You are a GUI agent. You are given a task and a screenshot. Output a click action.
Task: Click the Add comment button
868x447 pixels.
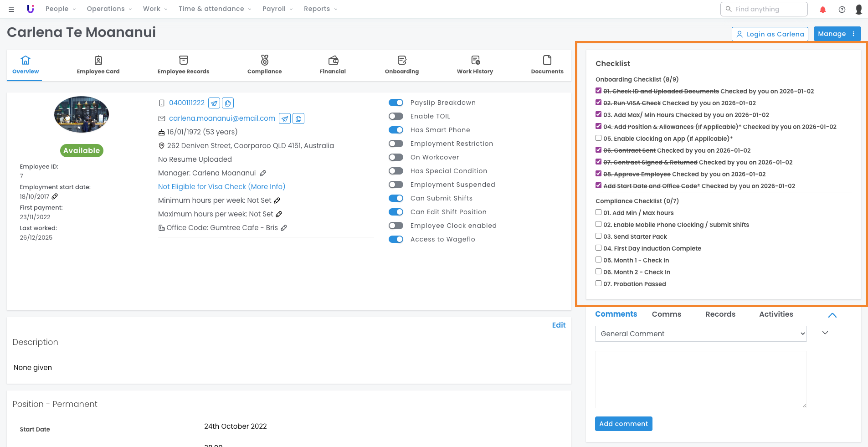(623, 424)
